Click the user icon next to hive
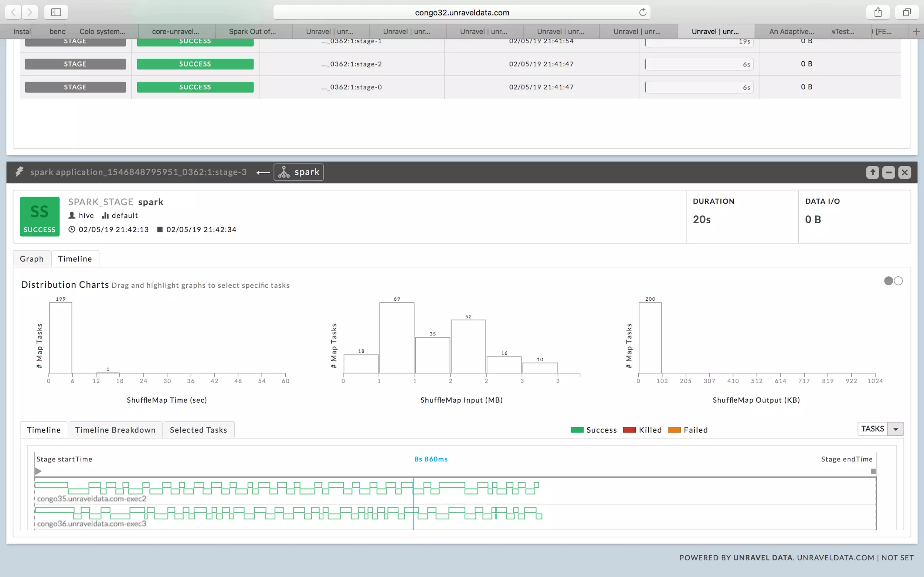 [x=72, y=215]
